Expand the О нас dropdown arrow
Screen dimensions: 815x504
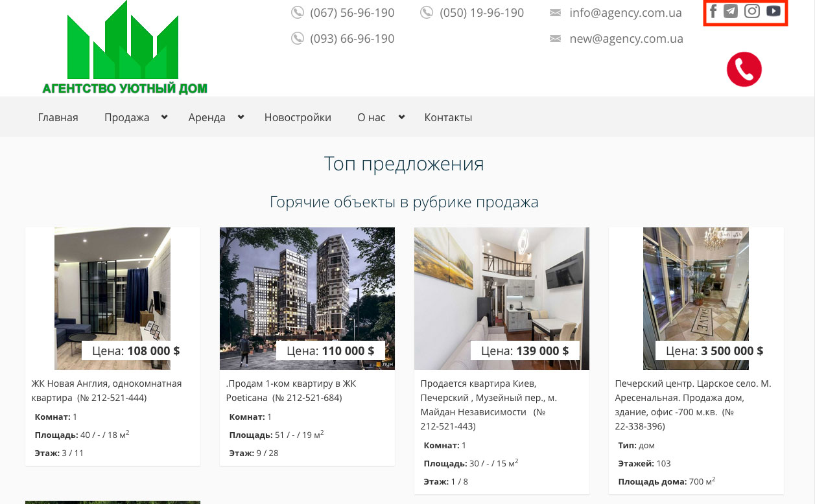coord(401,117)
